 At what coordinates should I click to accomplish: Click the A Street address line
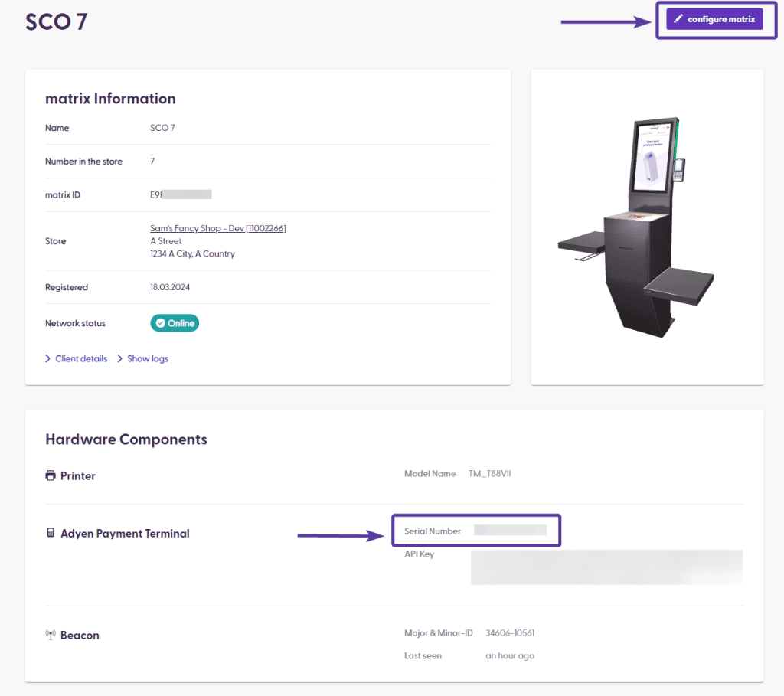coord(166,241)
